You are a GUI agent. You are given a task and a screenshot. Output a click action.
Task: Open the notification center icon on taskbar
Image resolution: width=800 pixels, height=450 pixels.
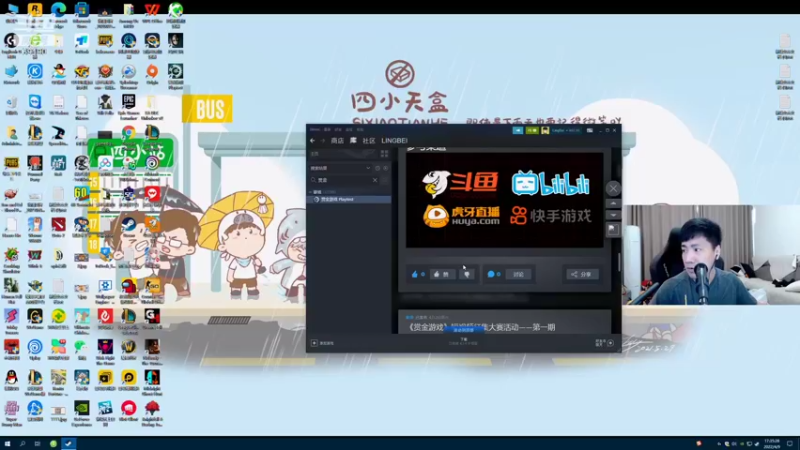tap(790, 444)
